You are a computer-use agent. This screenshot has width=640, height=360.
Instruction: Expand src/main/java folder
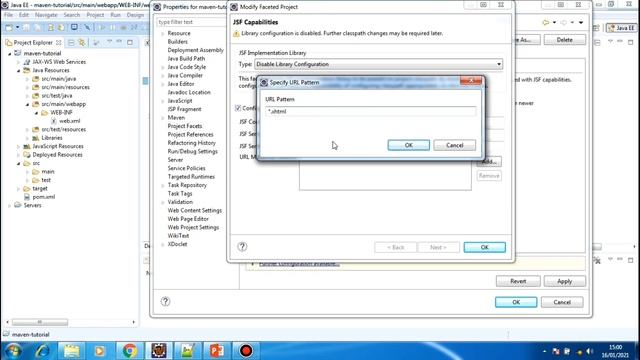[x=27, y=79]
